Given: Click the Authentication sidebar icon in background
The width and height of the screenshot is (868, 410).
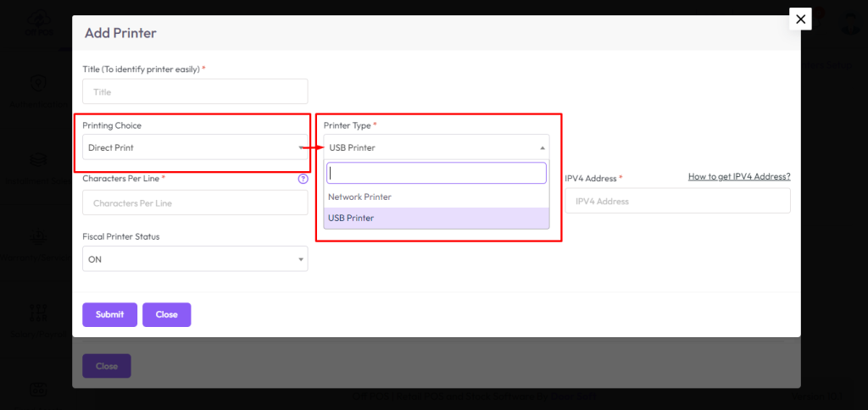Looking at the screenshot, I should tap(38, 84).
